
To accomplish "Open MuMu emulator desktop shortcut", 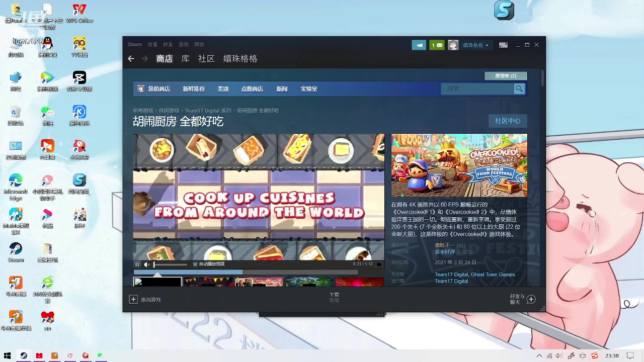I will click(x=16, y=221).
